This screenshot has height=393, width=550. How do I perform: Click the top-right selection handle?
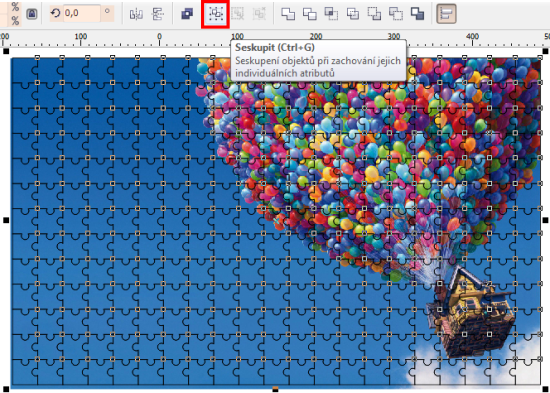545,52
